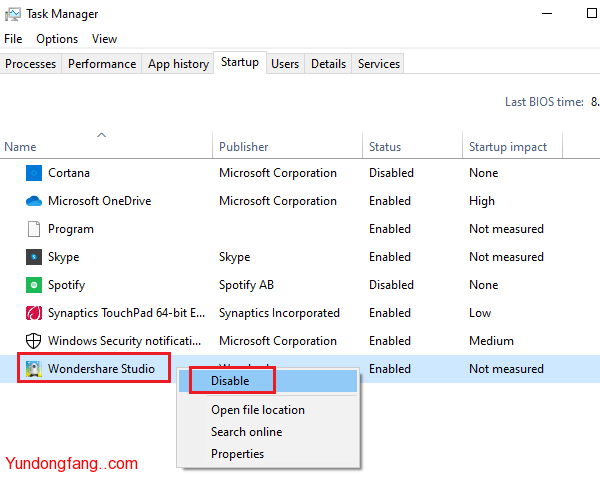
Task: Choose Disable in the context menu
Action: tap(268, 381)
